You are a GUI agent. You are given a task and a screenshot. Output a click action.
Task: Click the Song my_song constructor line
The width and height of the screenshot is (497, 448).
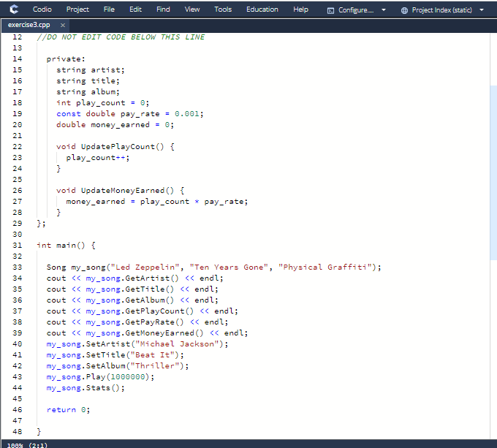click(x=214, y=267)
